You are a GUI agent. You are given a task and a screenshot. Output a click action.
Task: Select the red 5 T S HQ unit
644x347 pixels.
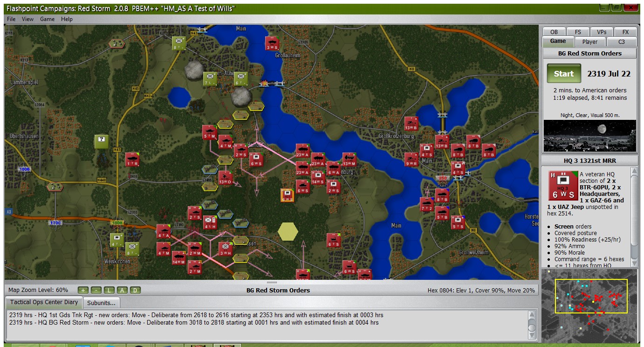point(458,222)
